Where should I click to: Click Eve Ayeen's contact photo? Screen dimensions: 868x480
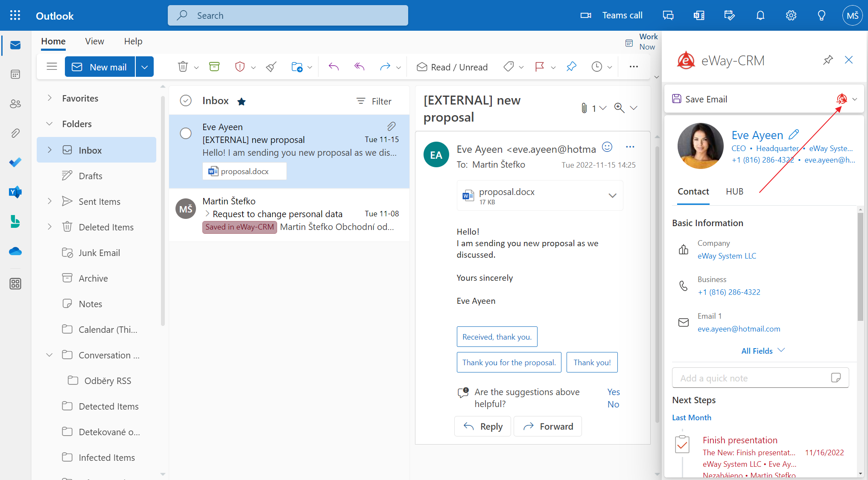click(700, 146)
